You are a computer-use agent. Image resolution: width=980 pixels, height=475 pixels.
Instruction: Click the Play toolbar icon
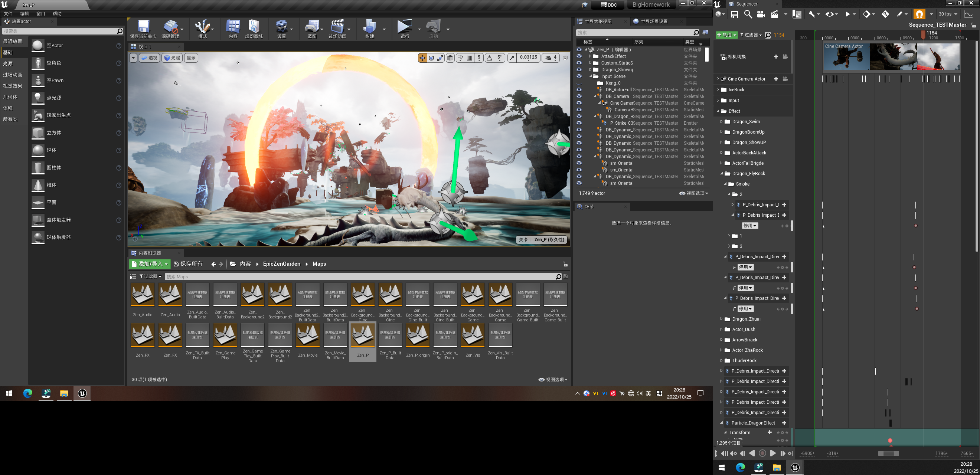coord(404,27)
